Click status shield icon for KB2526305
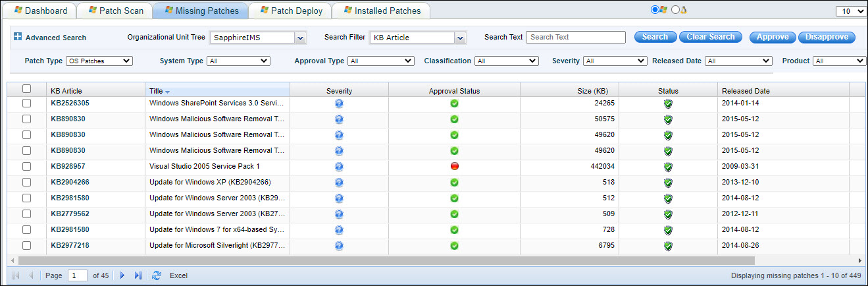868x286 pixels. pyautogui.click(x=668, y=103)
